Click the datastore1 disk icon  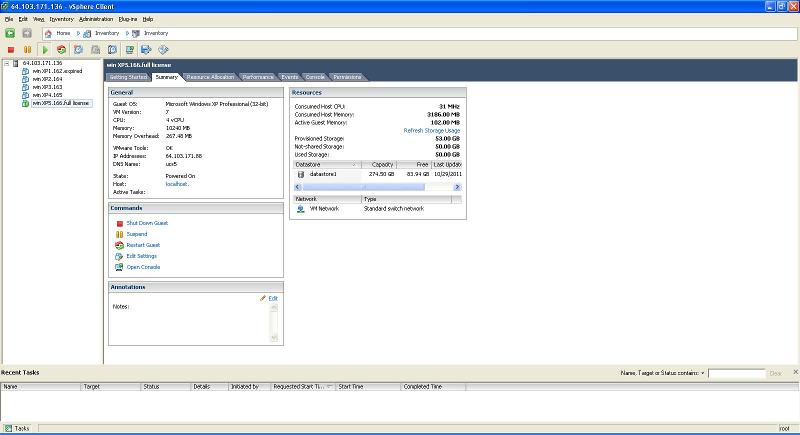(x=301, y=174)
